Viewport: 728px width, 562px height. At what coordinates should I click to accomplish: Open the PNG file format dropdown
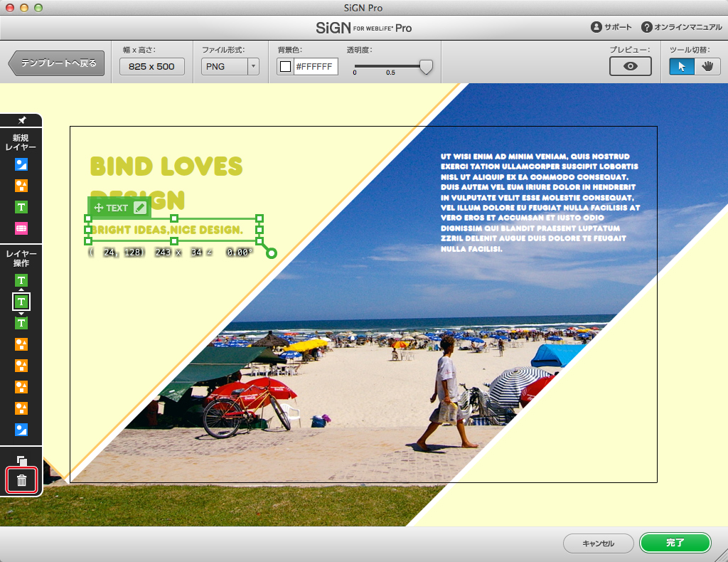[230, 66]
